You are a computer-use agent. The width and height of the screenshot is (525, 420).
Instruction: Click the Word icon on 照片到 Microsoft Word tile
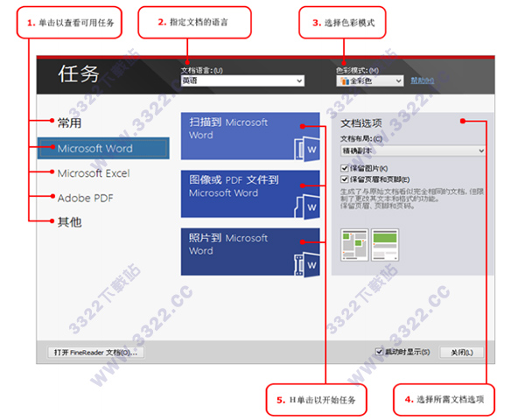[307, 264]
